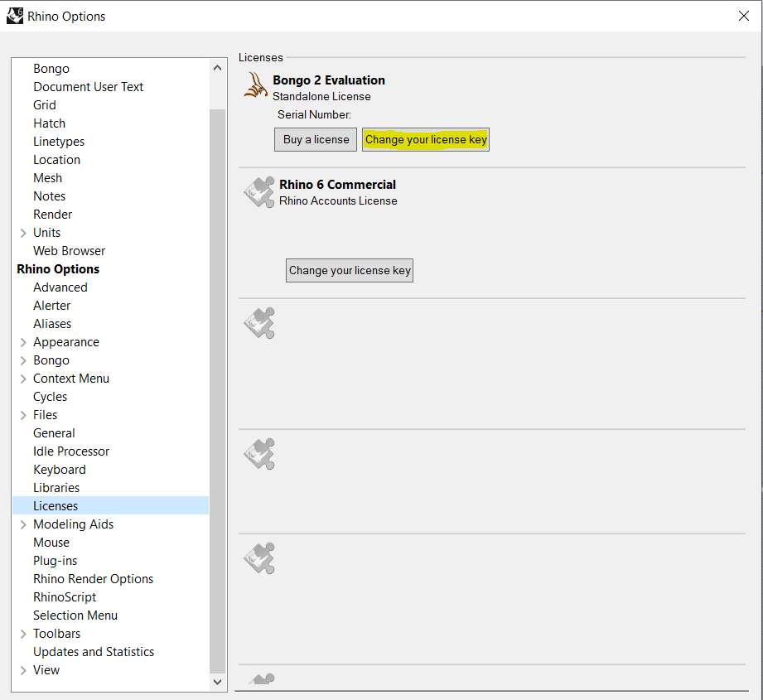Click the Serial Number label
Viewport: 763px width, 700px height.
[314, 115]
